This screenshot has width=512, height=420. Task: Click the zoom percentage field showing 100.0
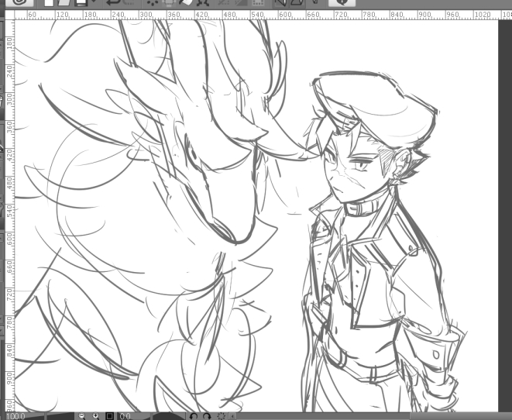(15, 416)
